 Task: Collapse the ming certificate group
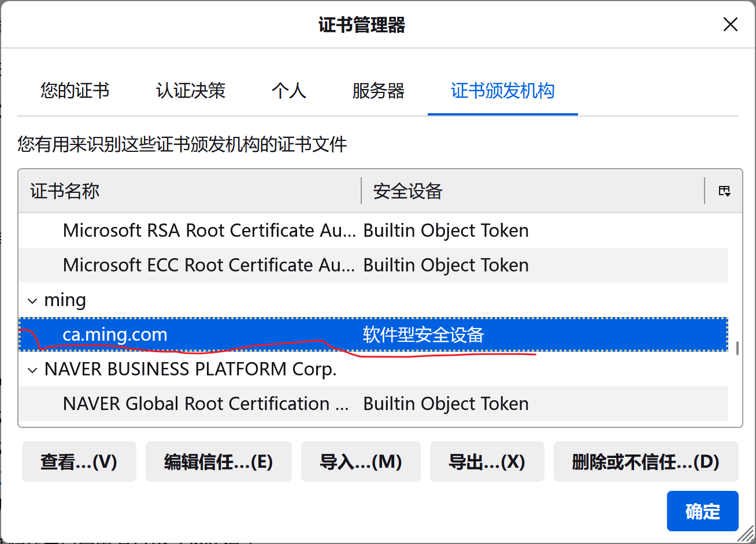click(31, 300)
